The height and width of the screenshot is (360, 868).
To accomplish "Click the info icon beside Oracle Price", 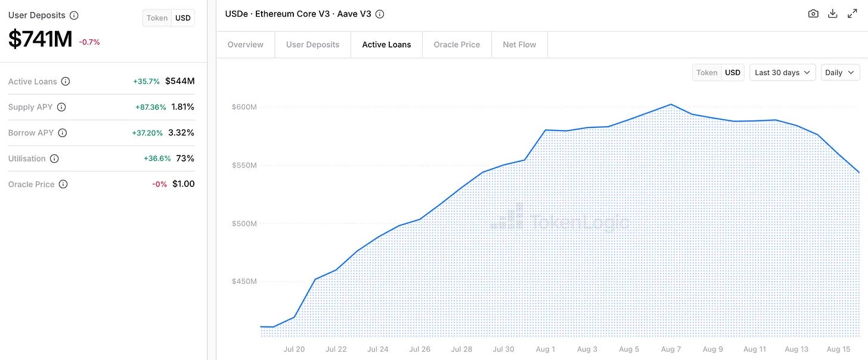I will (63, 184).
